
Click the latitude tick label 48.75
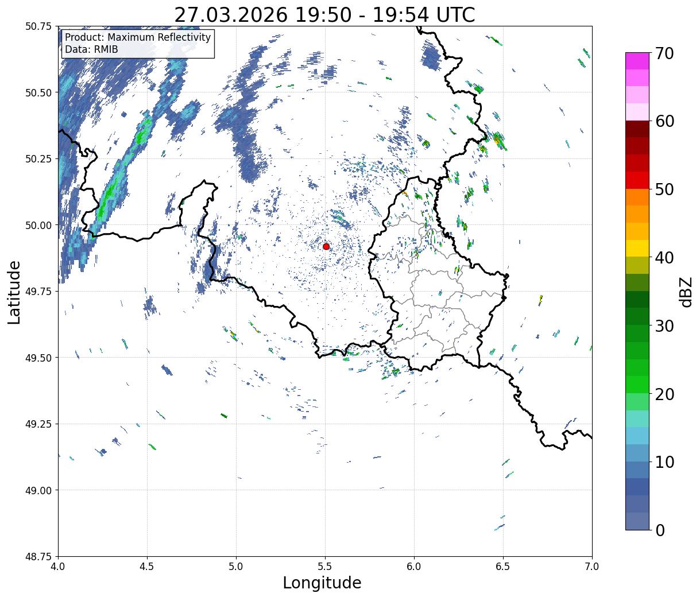[x=38, y=557]
